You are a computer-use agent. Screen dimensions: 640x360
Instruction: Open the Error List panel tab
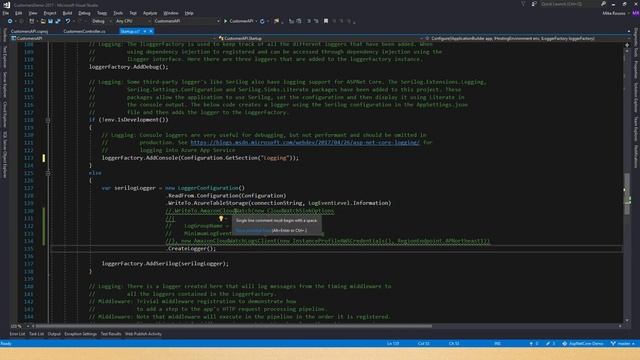[17, 334]
